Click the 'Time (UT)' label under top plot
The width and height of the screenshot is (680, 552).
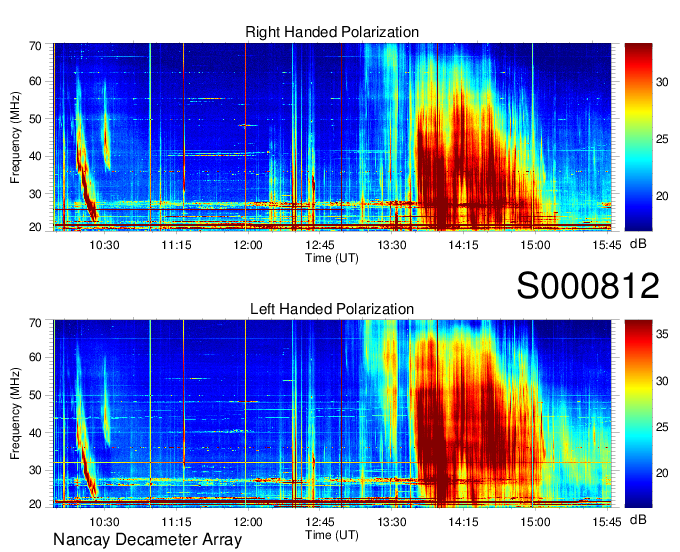tap(332, 258)
